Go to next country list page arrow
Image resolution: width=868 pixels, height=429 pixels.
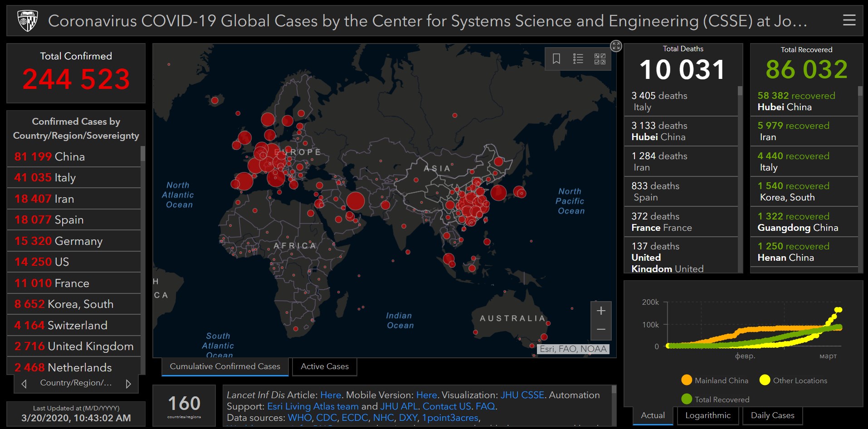point(128,384)
